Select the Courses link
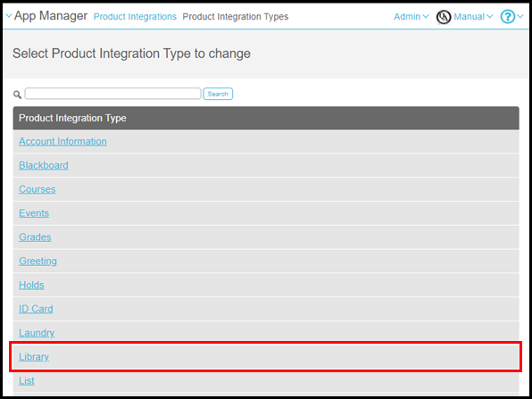Image resolution: width=532 pixels, height=399 pixels. click(37, 189)
